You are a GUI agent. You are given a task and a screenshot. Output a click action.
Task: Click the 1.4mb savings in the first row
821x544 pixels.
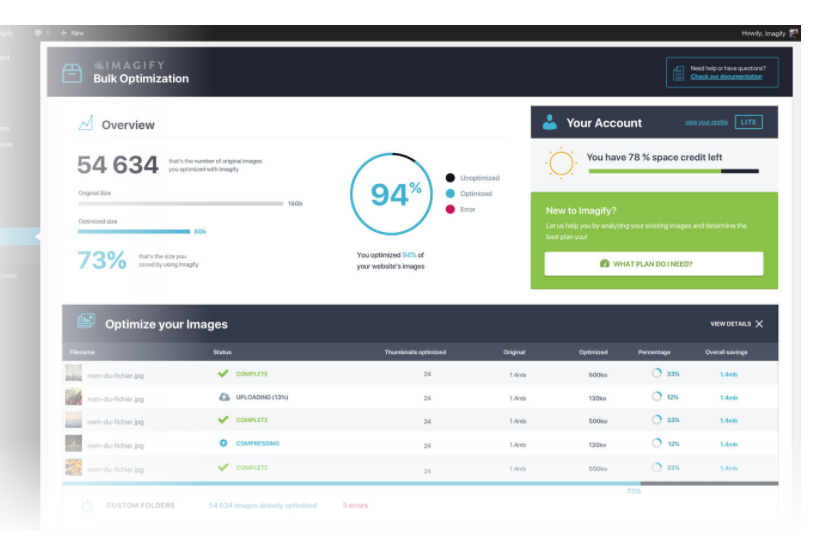pos(728,374)
